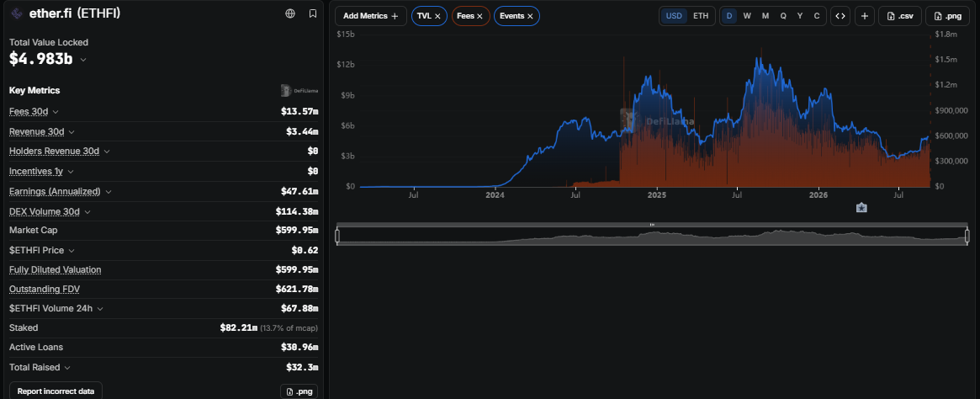Download Key Metrics panel as .png

point(299,391)
